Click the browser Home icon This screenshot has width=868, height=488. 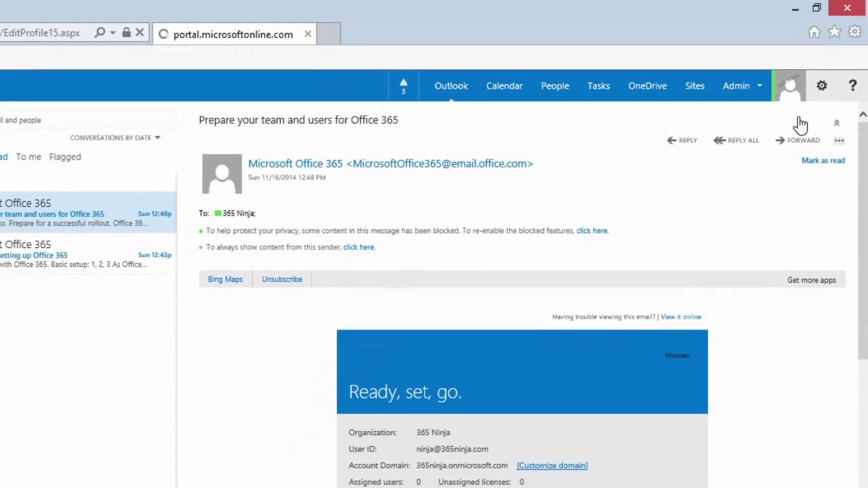pyautogui.click(x=814, y=32)
